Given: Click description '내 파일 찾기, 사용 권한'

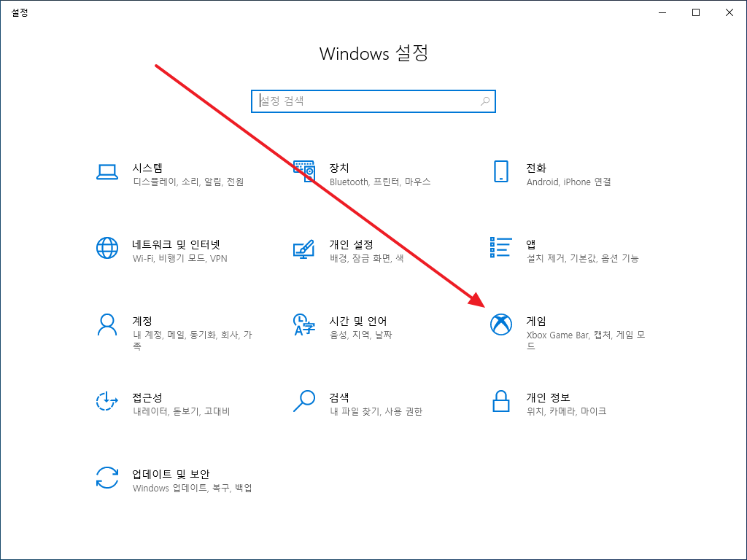Looking at the screenshot, I should tap(376, 411).
